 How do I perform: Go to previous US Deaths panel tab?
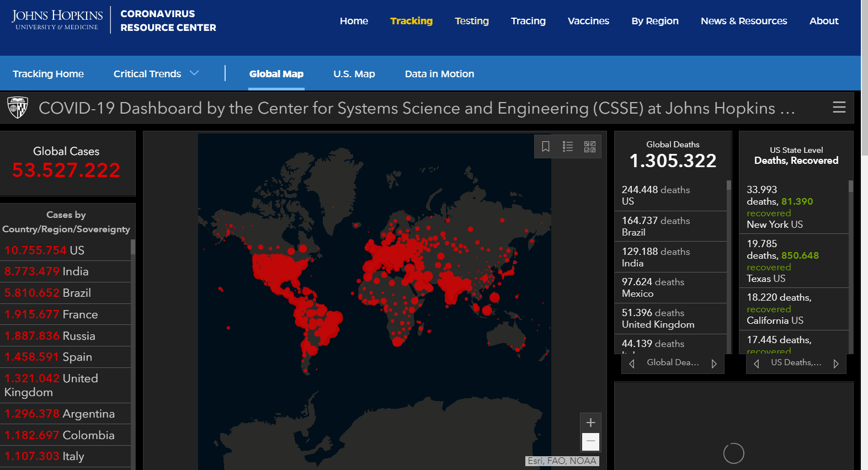pos(757,364)
